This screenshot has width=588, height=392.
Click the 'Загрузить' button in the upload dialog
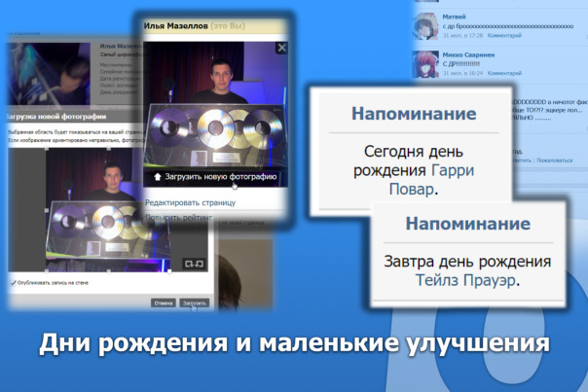coord(195,303)
